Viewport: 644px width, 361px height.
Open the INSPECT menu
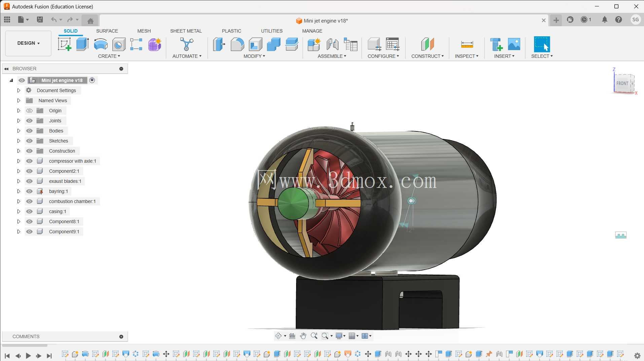click(467, 56)
